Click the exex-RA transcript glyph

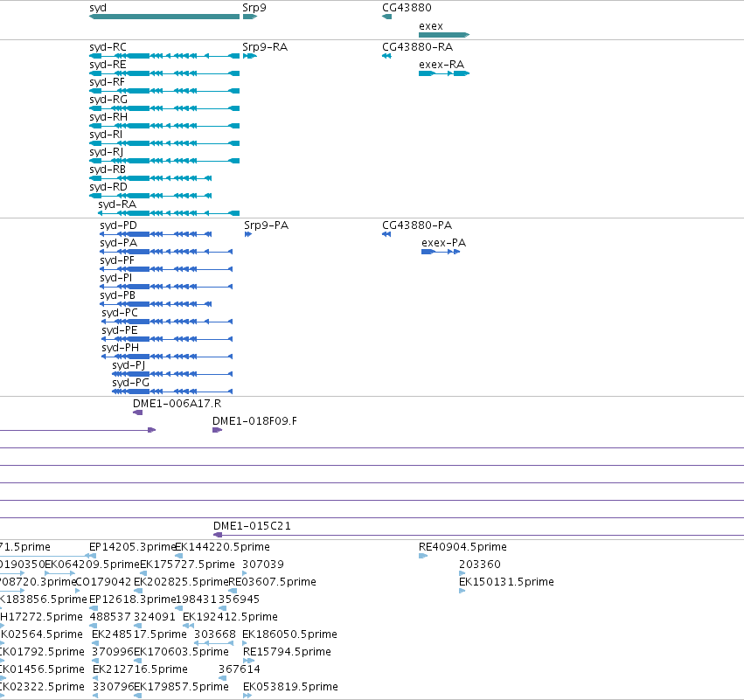click(x=444, y=73)
